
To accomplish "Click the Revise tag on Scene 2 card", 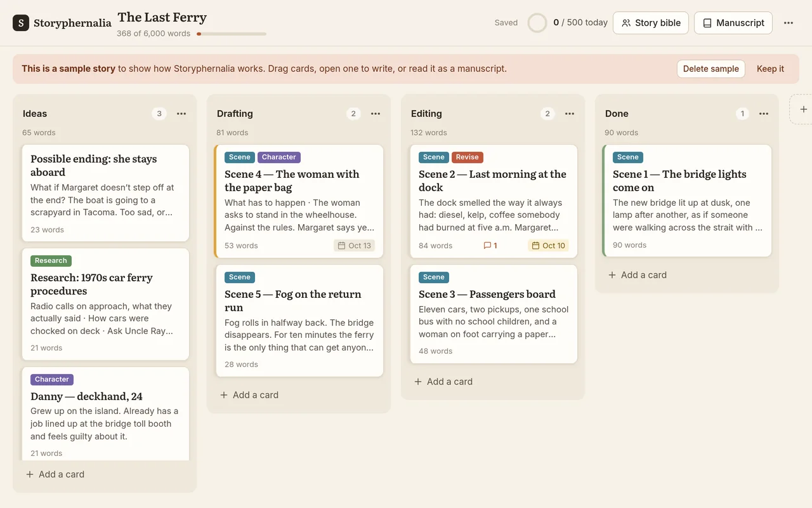I will point(467,157).
